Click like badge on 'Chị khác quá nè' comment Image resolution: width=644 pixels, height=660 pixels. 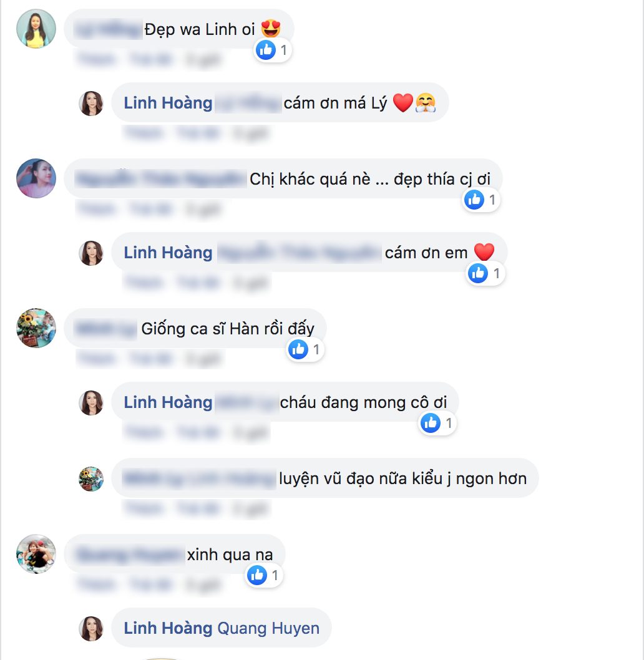coord(481,200)
